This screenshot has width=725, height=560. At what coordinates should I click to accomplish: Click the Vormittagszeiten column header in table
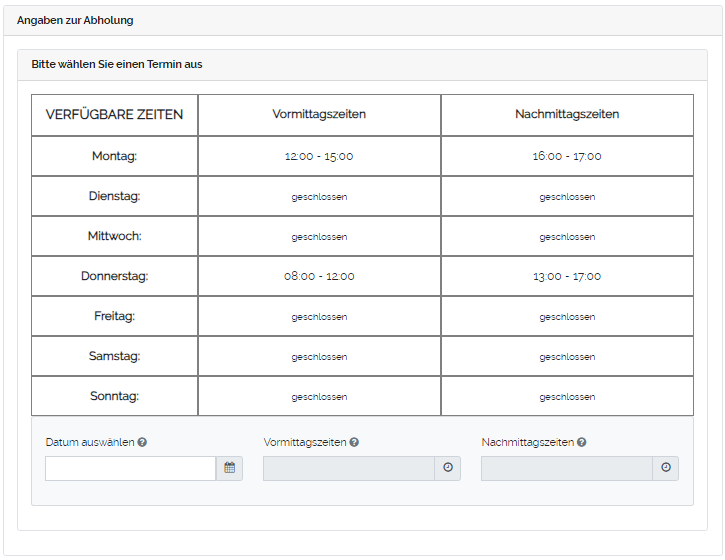coord(319,114)
